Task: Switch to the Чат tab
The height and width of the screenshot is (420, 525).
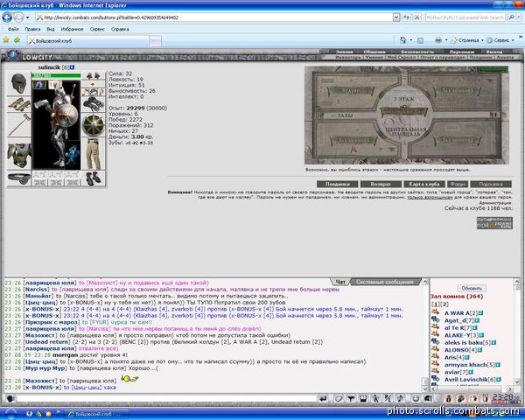Action: tap(340, 282)
